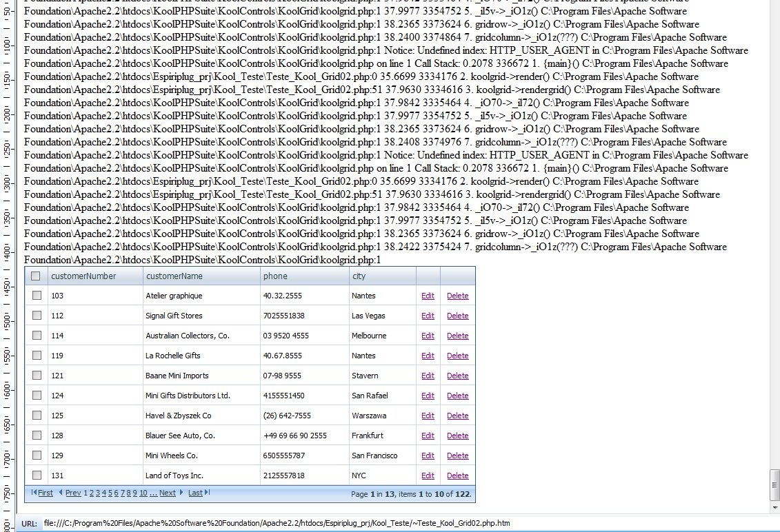Viewport: 780px width, 532px height.
Task: Check the row for Mini Gifts Distributors Ltd.
Action: click(x=37, y=396)
